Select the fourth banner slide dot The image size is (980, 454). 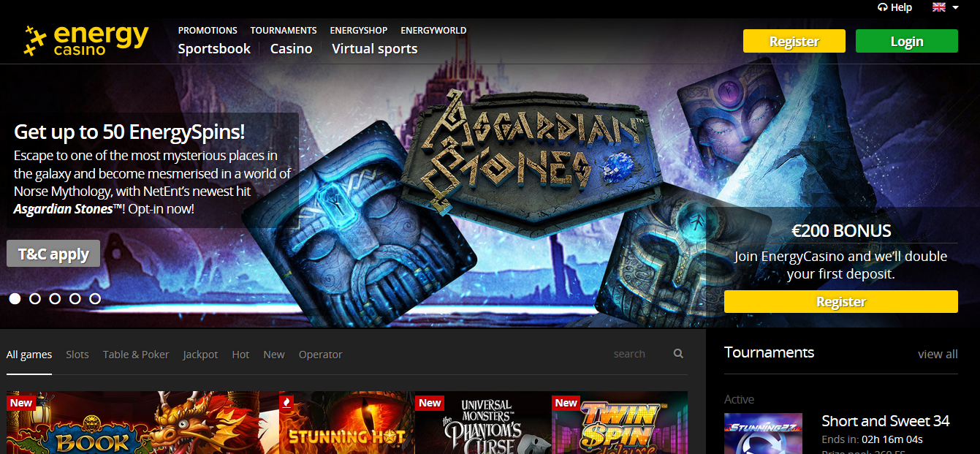(x=75, y=298)
